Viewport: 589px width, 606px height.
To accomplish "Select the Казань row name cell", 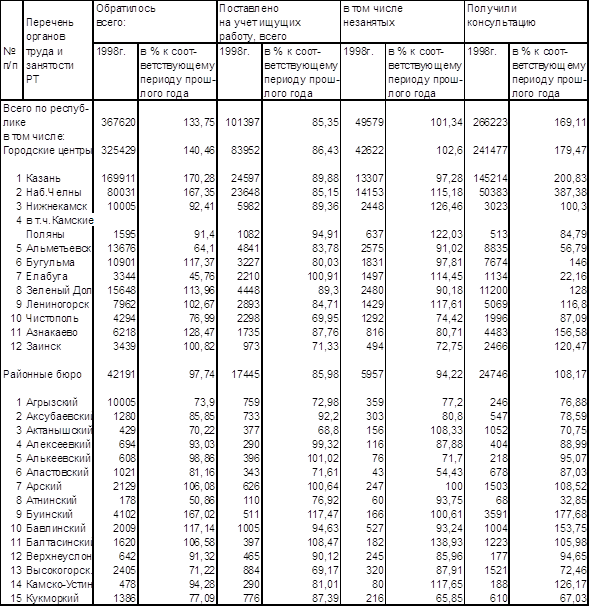I will click(x=43, y=178).
